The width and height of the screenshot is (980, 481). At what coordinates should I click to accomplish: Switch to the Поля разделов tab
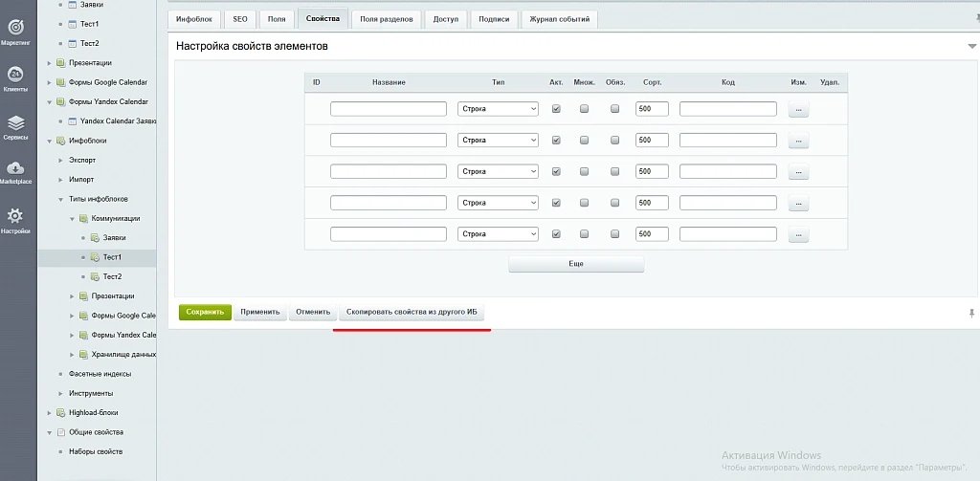coord(387,19)
